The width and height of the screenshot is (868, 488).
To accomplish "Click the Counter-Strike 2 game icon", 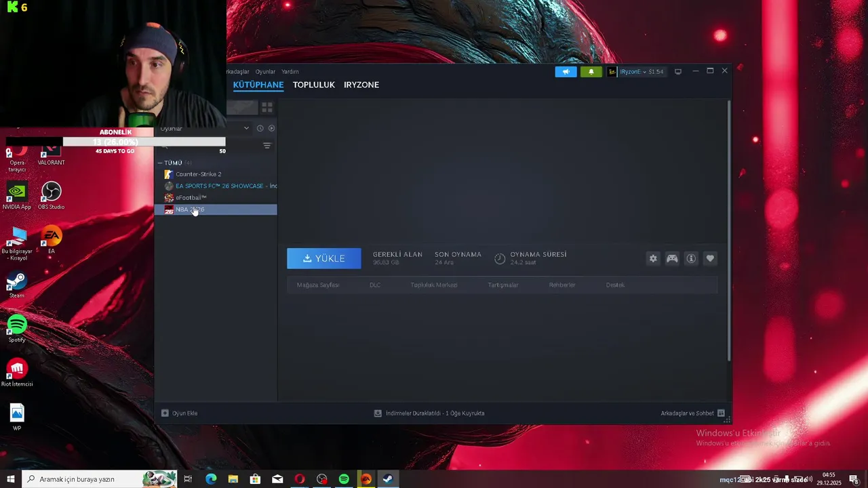I will click(x=169, y=174).
